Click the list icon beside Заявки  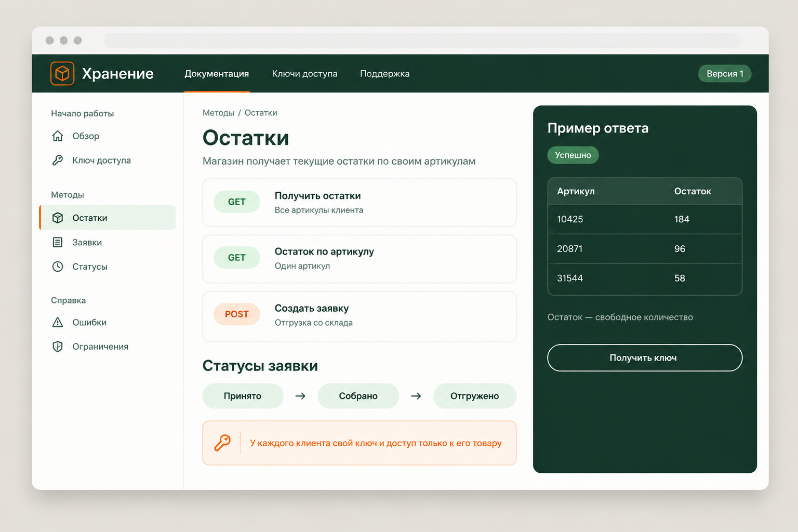58,242
